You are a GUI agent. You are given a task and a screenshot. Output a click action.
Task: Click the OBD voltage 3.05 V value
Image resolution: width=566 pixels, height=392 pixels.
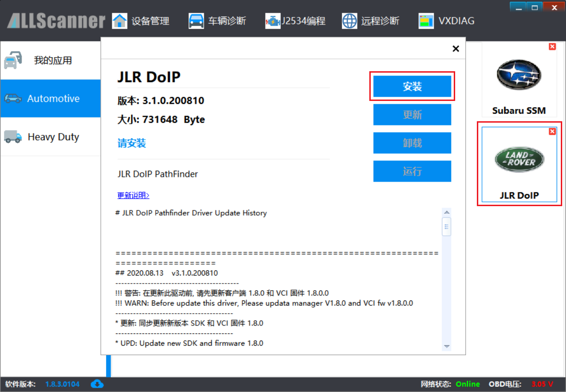point(543,384)
